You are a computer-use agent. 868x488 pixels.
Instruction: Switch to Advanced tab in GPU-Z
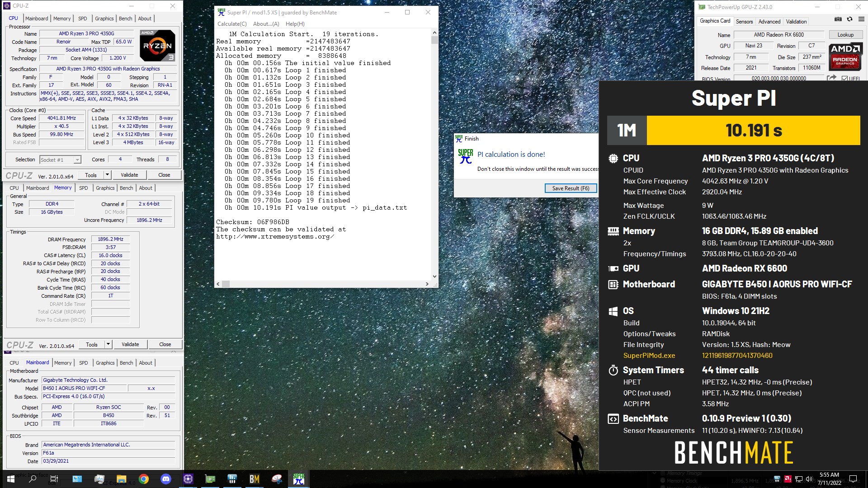pos(769,22)
